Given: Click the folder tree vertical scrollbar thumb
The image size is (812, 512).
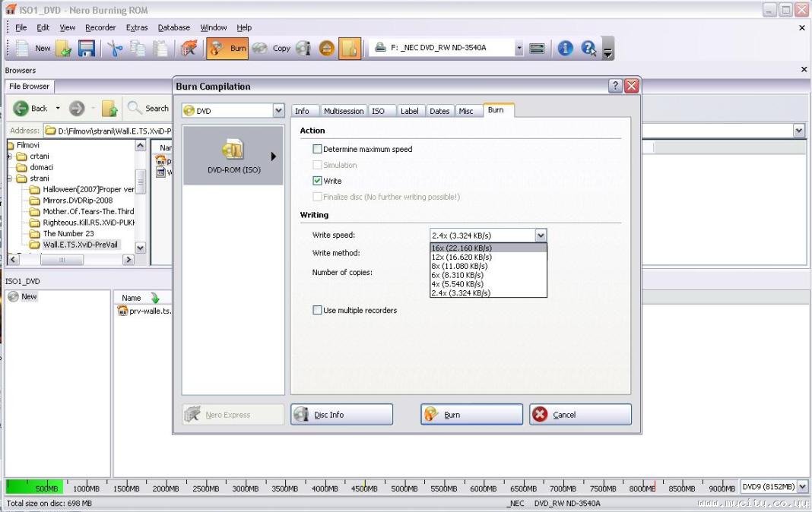Looking at the screenshot, I should pos(141,182).
